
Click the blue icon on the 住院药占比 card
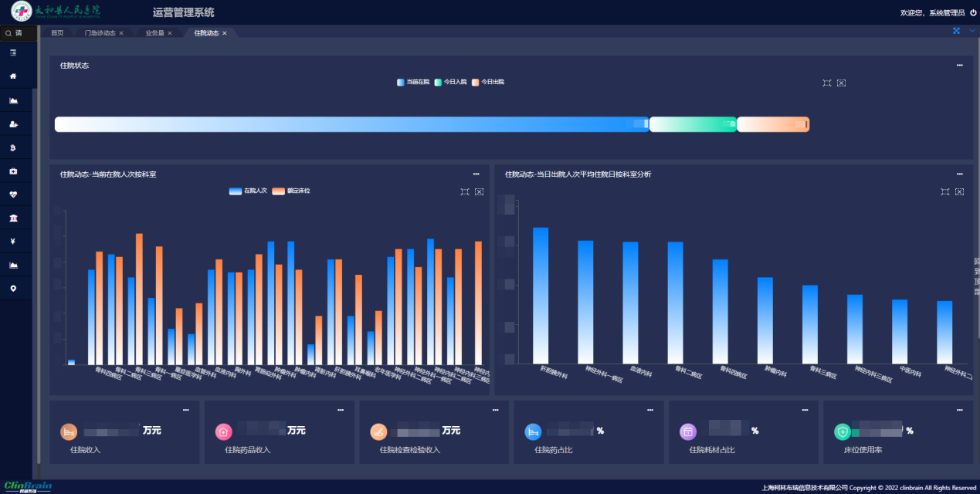(x=533, y=431)
